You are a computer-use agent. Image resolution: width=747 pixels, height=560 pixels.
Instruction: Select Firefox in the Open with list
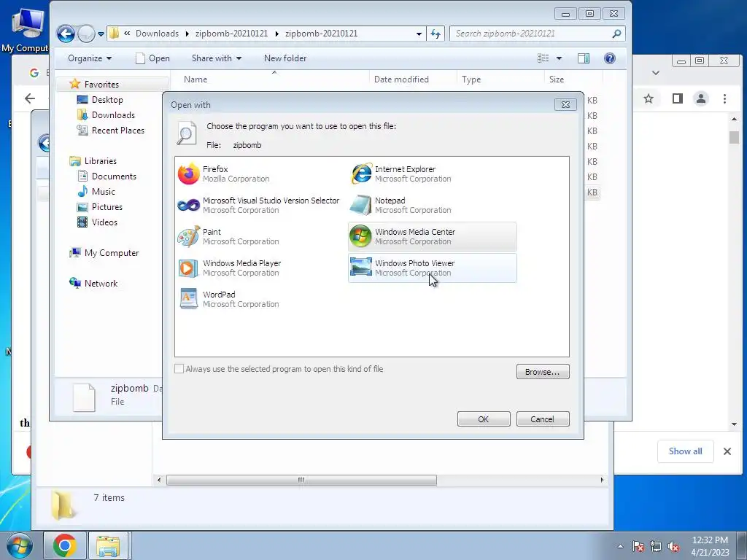(260, 174)
